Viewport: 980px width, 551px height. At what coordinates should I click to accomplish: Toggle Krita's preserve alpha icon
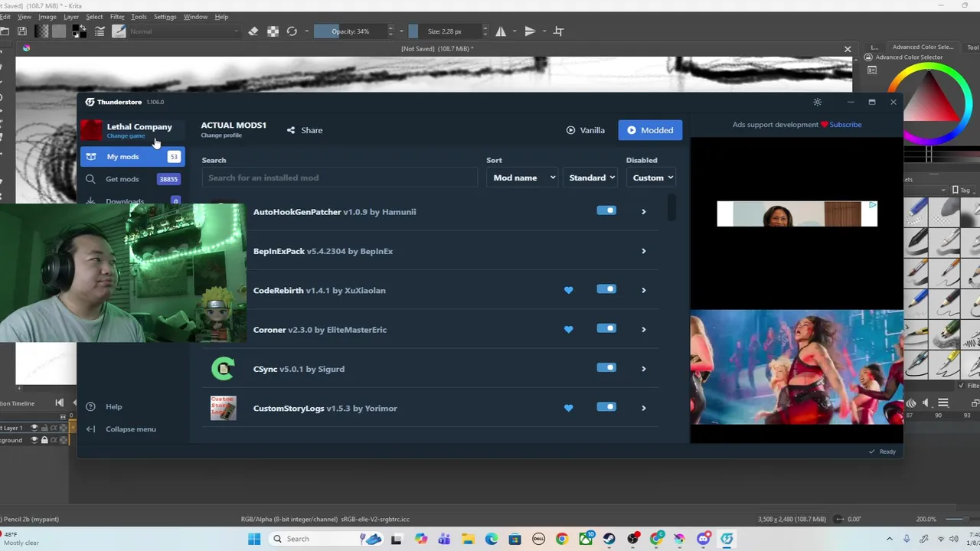coord(273,31)
